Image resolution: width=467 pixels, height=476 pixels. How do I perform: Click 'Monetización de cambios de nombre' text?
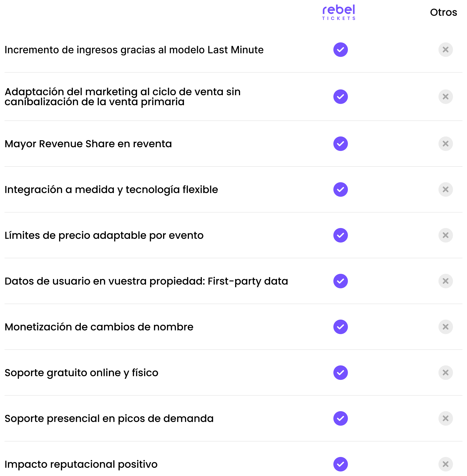99,327
